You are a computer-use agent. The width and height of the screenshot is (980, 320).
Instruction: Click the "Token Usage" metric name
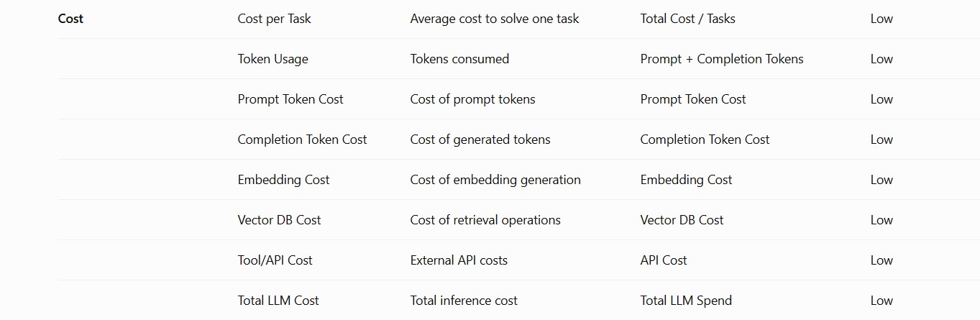coord(273,59)
